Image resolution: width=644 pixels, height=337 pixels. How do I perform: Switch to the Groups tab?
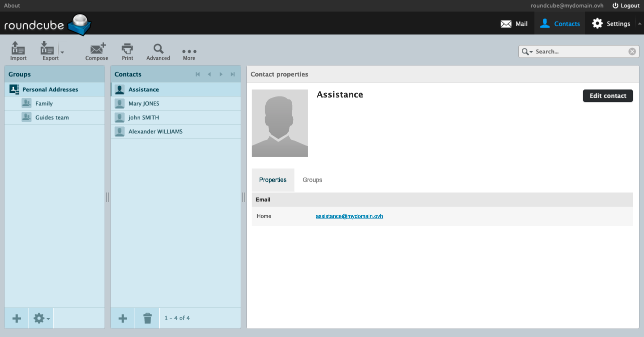point(312,180)
